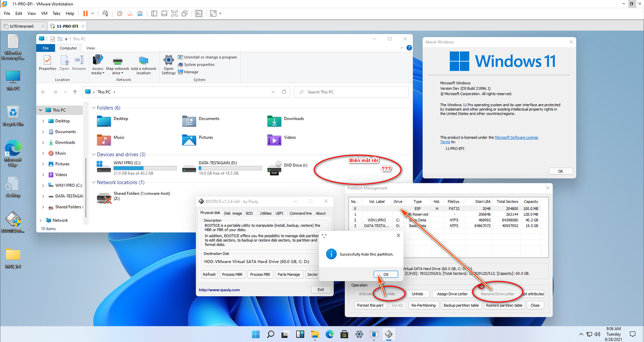Image resolution: width=644 pixels, height=342 pixels.
Task: Select MAS_1.4 folder on desktop
Action: tap(13, 257)
